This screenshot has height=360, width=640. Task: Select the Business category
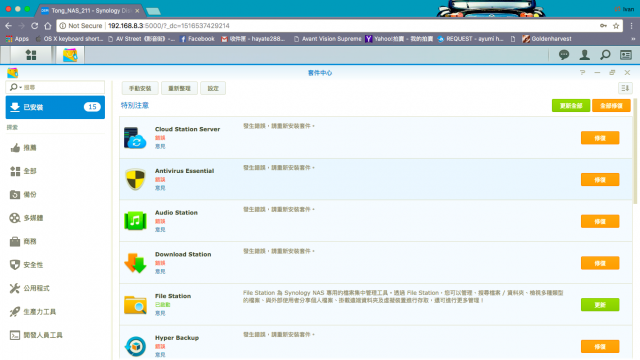point(55,242)
